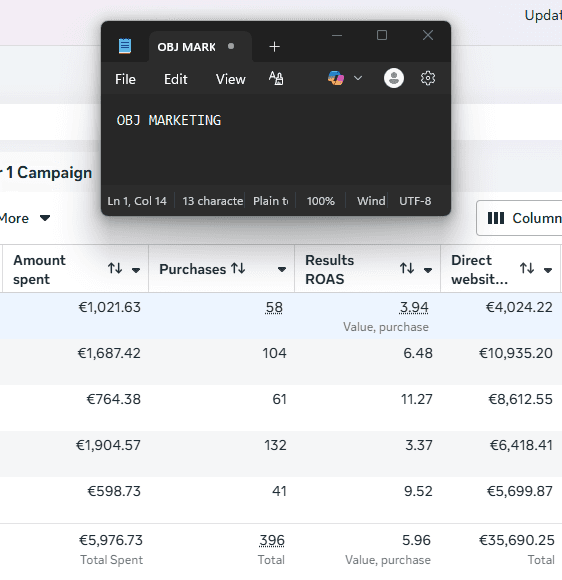This screenshot has width=562, height=580.
Task: Open the text formatting icon
Action: pyautogui.click(x=276, y=78)
